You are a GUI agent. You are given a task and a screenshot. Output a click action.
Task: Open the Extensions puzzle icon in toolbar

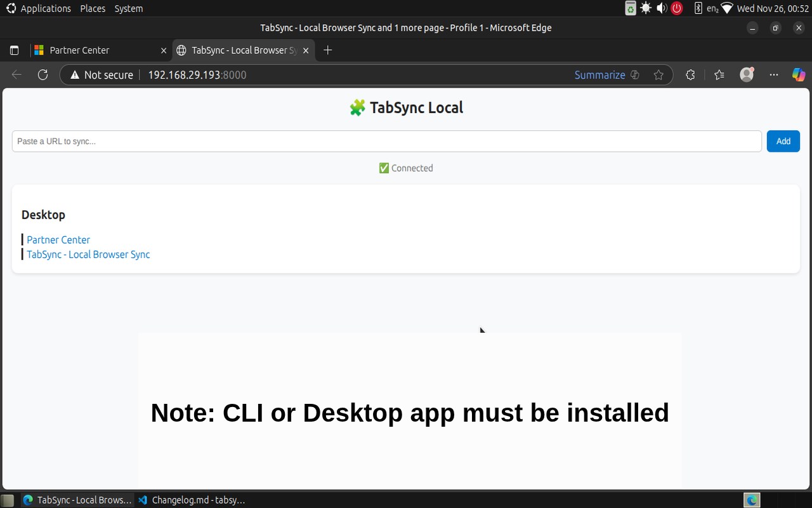(690, 75)
